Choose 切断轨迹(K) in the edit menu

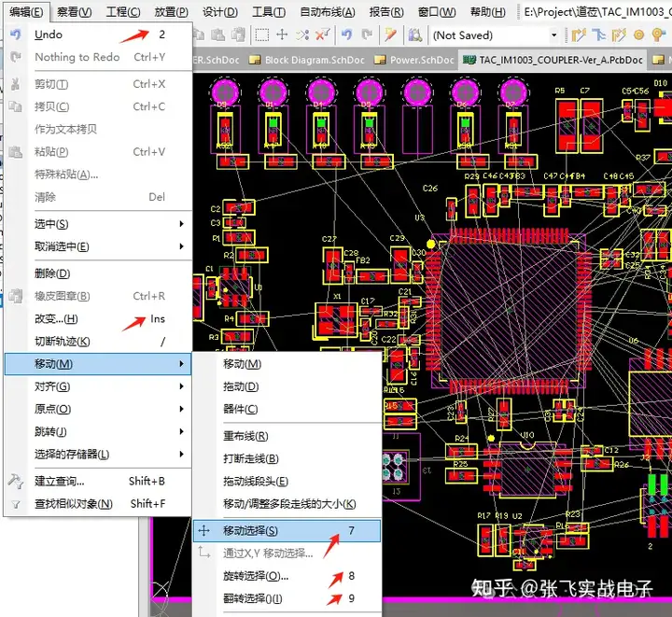pyautogui.click(x=98, y=342)
